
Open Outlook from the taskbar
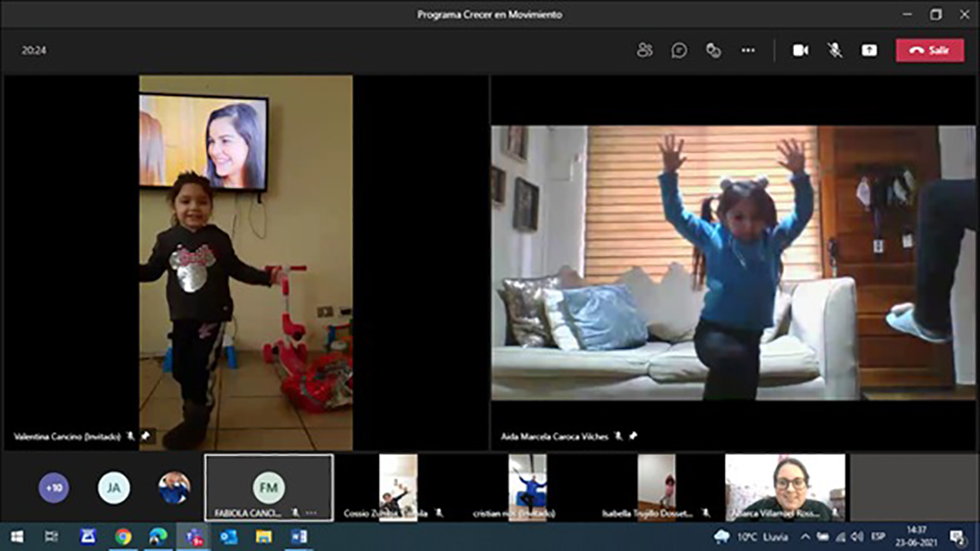click(x=228, y=536)
